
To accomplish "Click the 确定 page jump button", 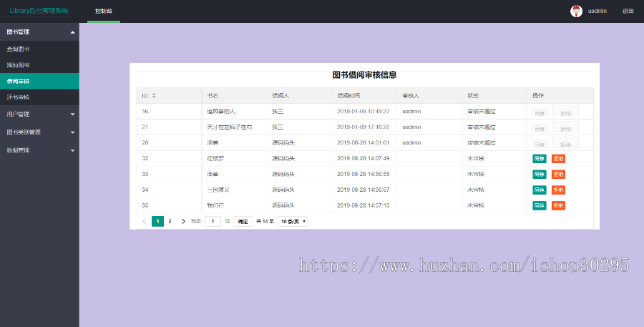I will click(243, 221).
